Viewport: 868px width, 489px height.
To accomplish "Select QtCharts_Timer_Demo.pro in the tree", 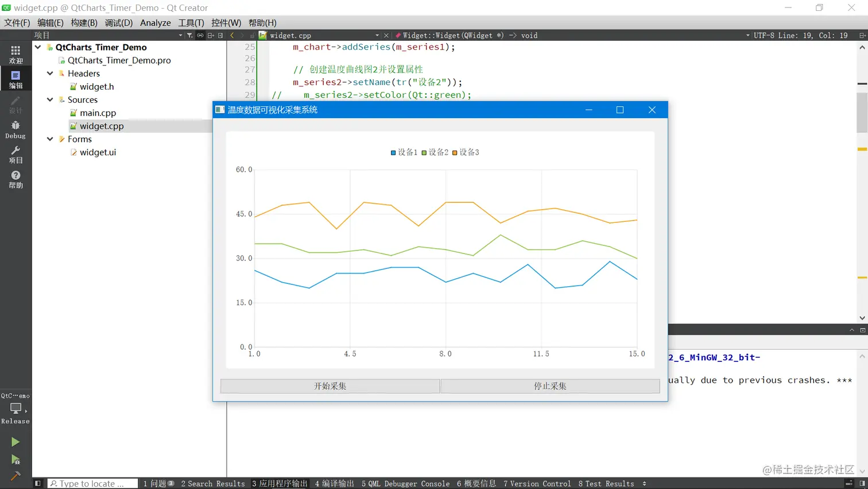I will click(119, 60).
